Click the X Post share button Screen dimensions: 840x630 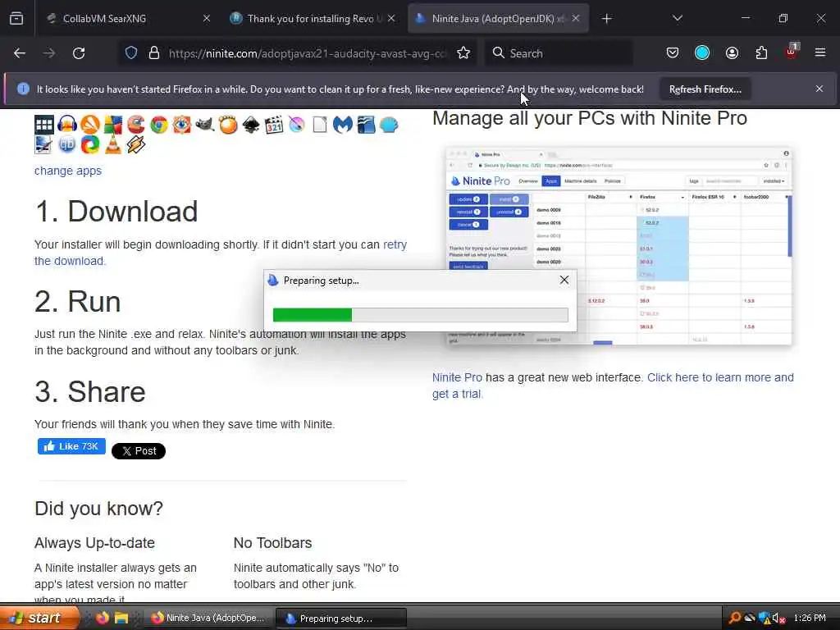[x=138, y=451]
